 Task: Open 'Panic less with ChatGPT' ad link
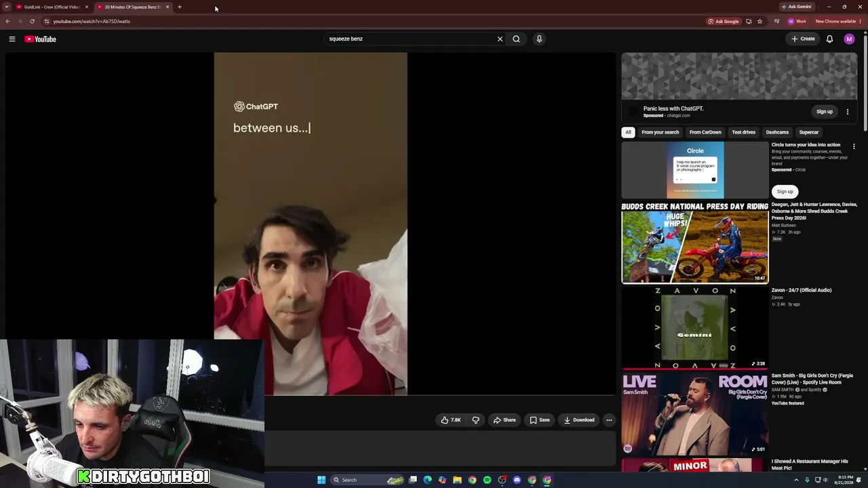pyautogui.click(x=673, y=108)
